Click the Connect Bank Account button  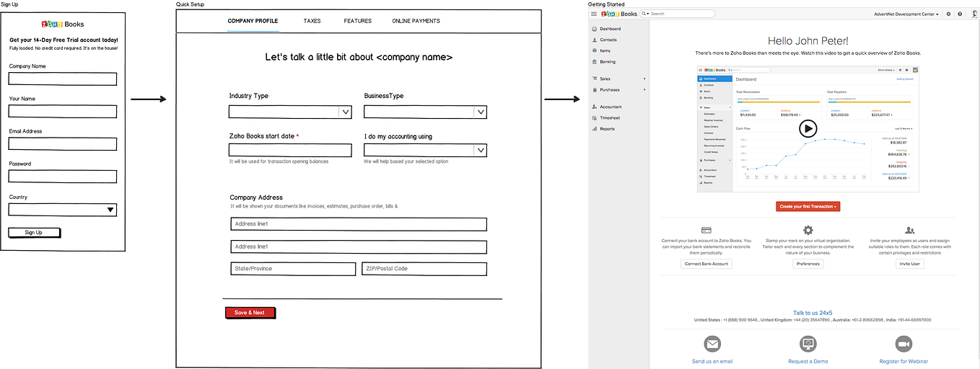(706, 264)
